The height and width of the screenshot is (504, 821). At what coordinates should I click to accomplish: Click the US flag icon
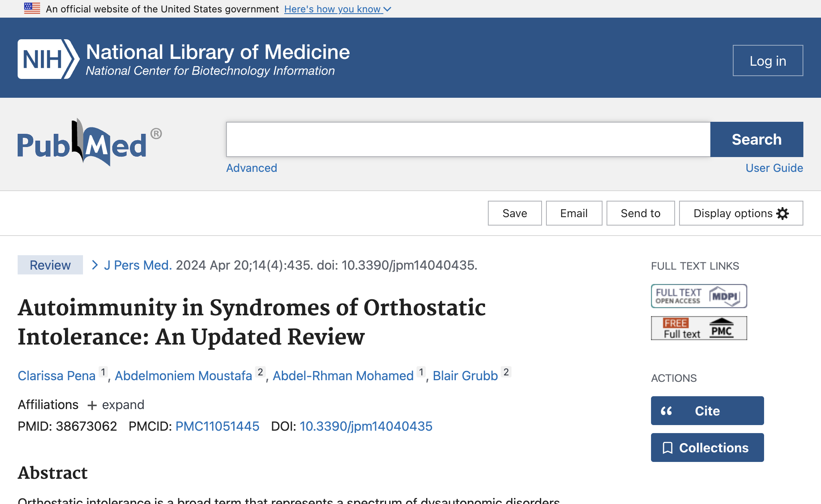click(x=32, y=8)
